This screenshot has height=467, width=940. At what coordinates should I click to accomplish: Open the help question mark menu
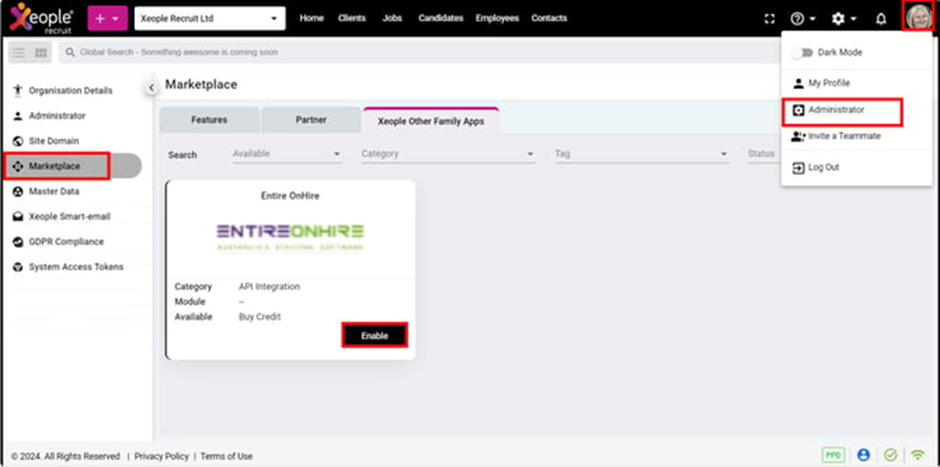pos(803,19)
